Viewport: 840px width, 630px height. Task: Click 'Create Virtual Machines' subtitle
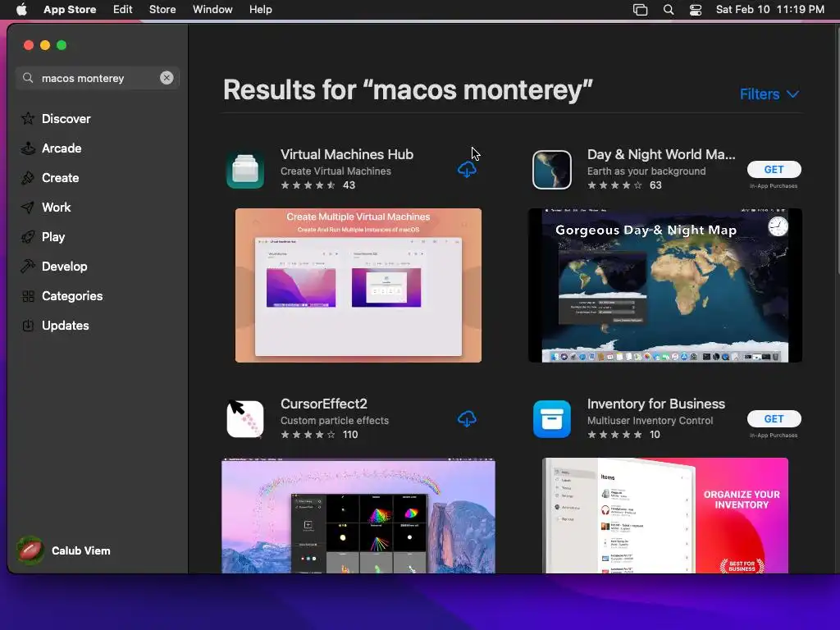336,171
